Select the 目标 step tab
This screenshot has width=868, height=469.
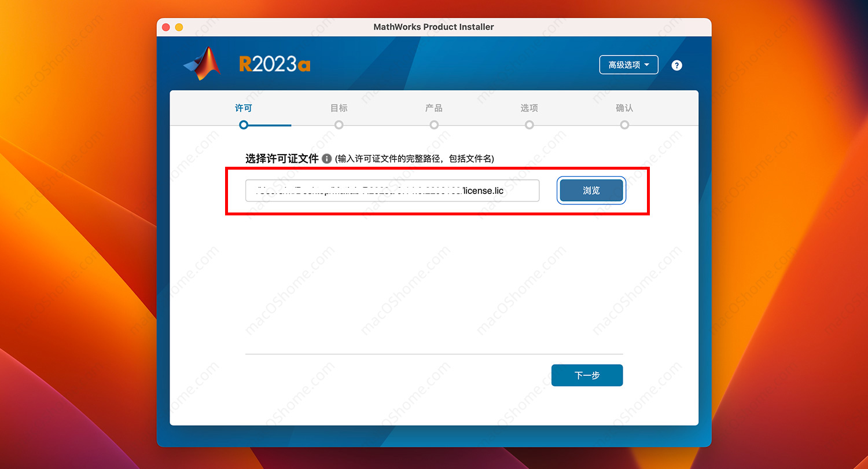pyautogui.click(x=339, y=108)
